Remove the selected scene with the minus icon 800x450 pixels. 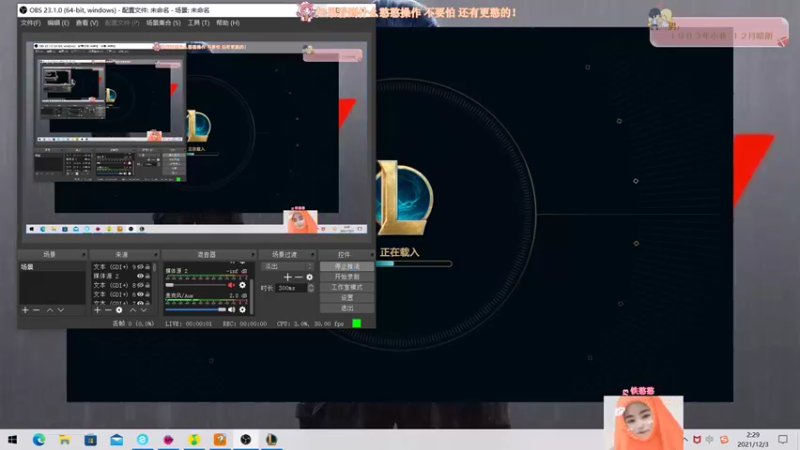point(36,310)
